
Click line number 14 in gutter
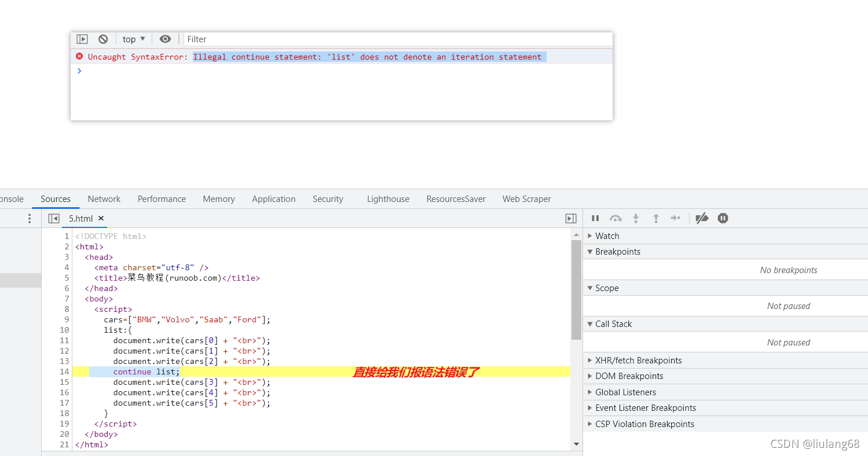(64, 372)
